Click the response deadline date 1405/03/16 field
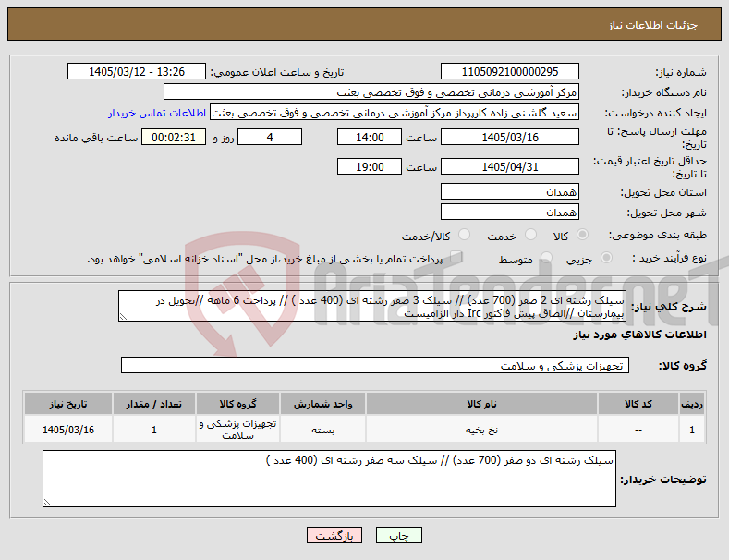 (x=509, y=137)
